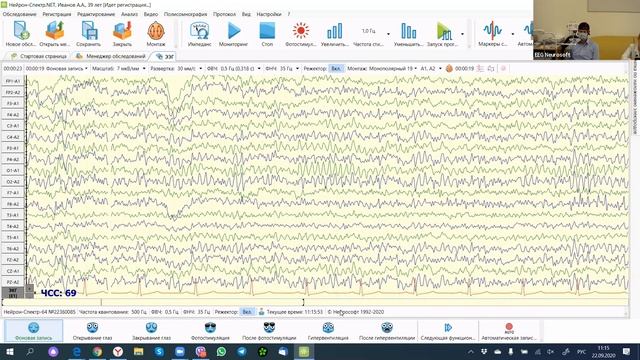Select the PZ-A2 channel label
This screenshot has height=360, width=640.
point(13,282)
